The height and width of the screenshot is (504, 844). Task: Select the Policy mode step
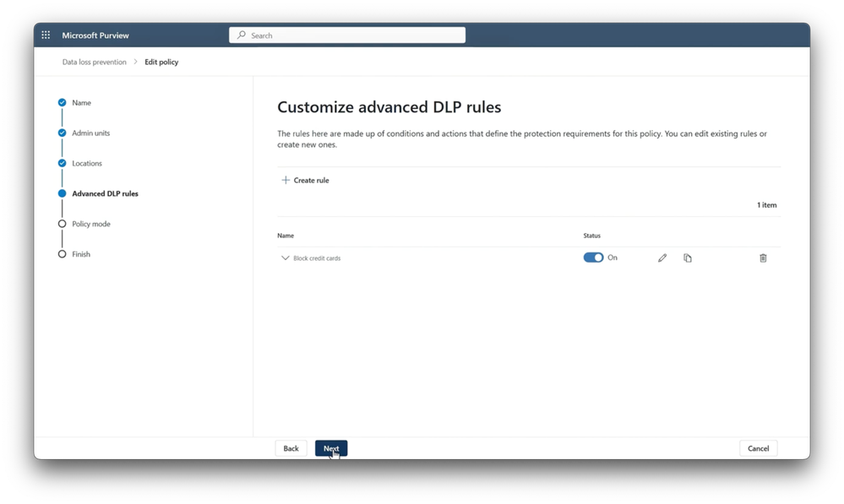pos(91,224)
